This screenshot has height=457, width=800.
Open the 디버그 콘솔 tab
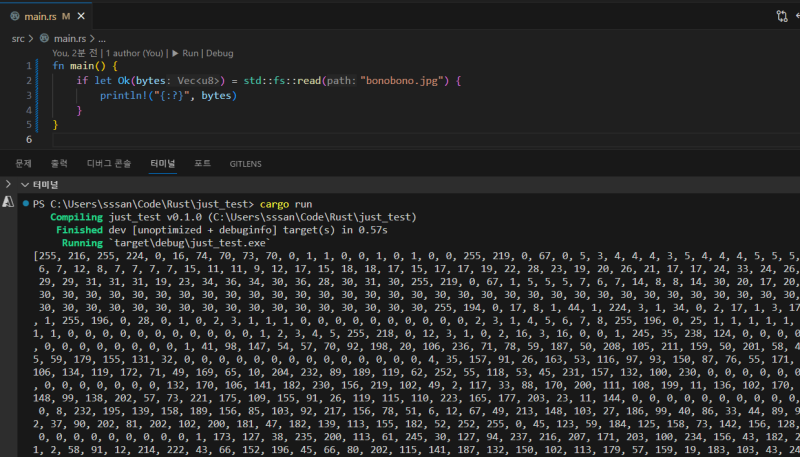109,162
